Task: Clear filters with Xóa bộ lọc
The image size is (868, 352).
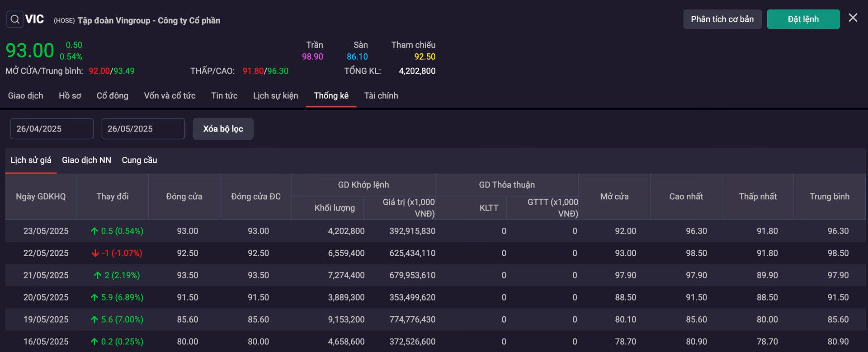Action: (x=223, y=129)
